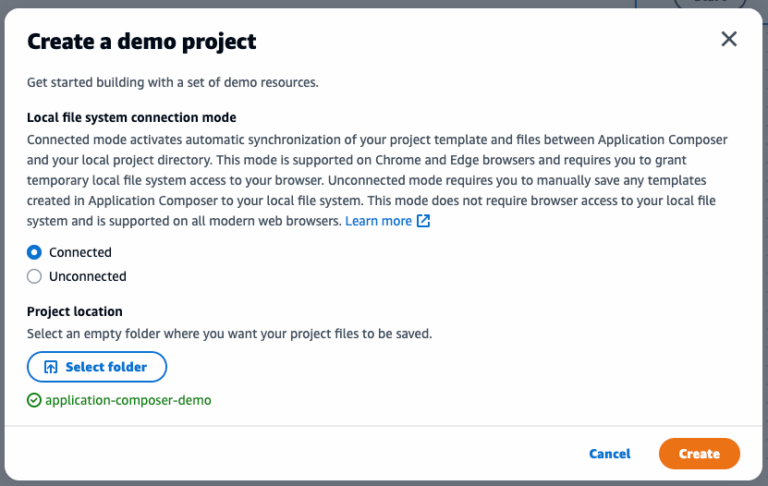Click the Local file system connection mode heading
The image size is (768, 486).
pos(131,117)
